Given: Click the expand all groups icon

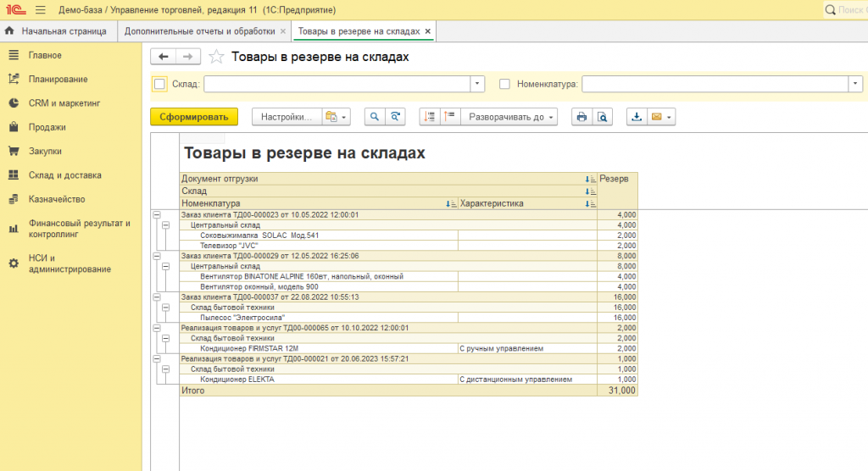Looking at the screenshot, I should point(450,117).
